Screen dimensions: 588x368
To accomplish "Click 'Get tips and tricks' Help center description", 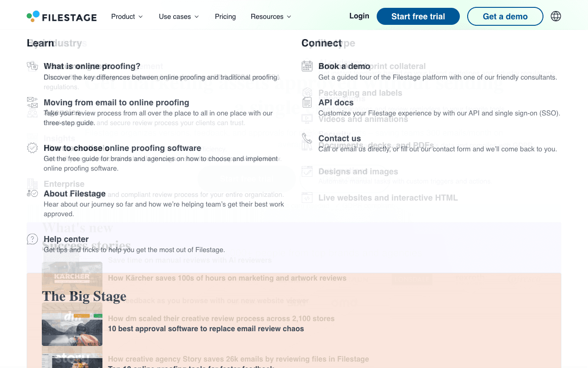I will pos(134,250).
